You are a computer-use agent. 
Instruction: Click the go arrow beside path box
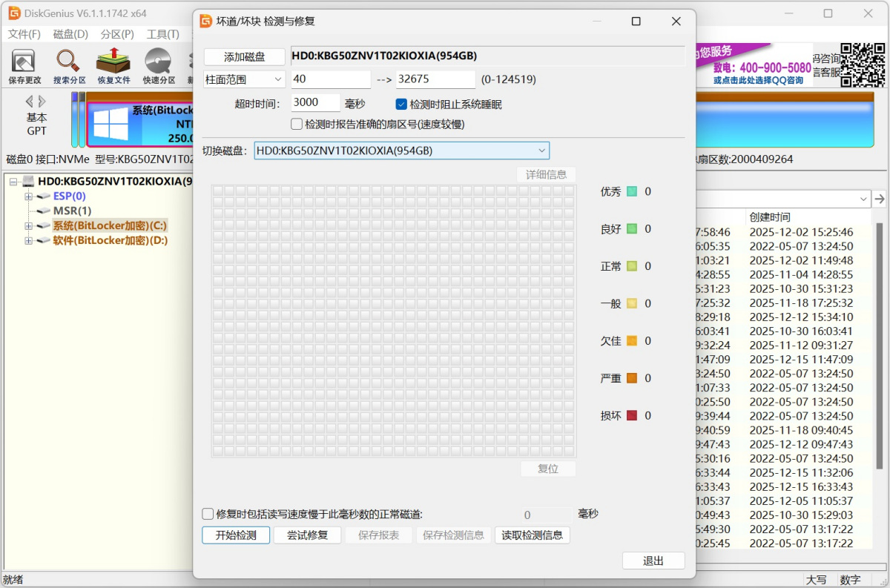[x=880, y=199]
